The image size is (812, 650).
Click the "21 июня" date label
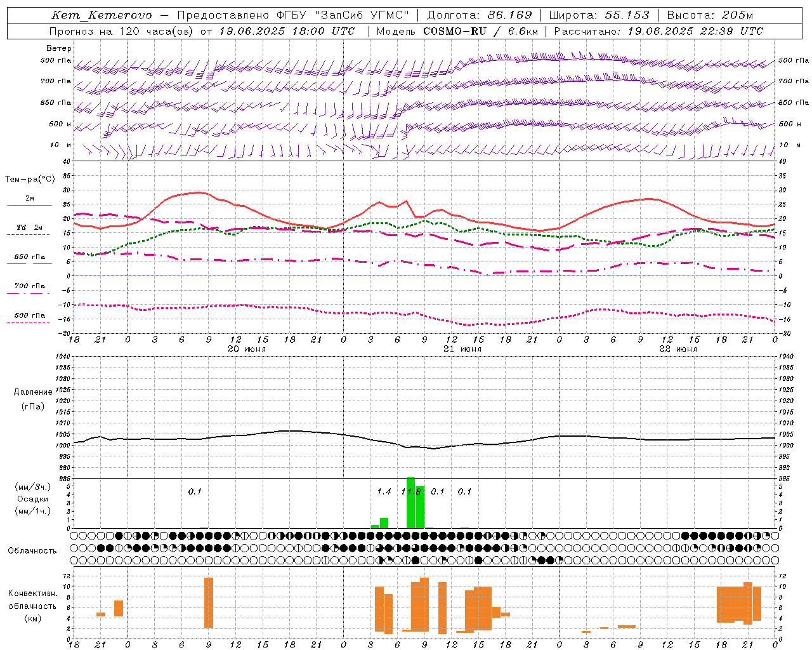(x=462, y=349)
